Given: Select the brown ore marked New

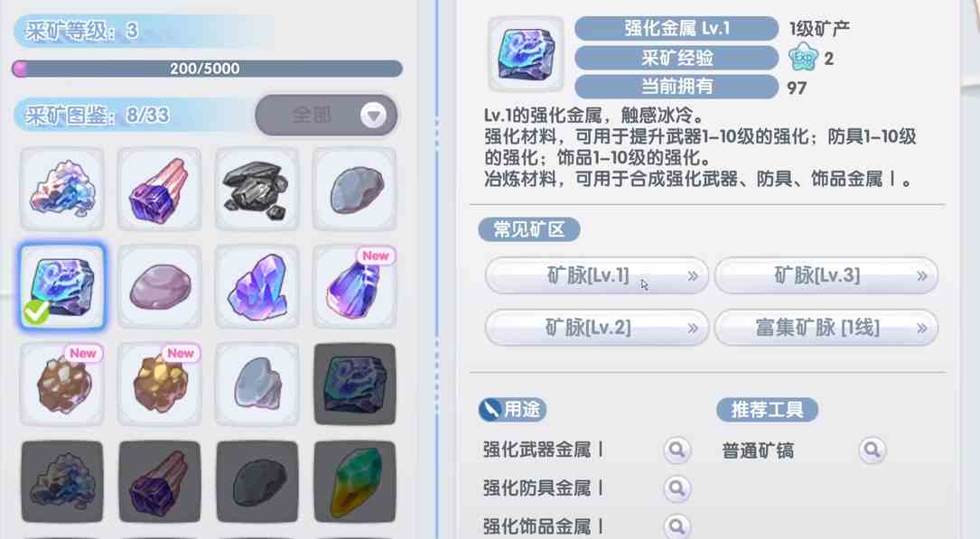Looking at the screenshot, I should tap(62, 384).
